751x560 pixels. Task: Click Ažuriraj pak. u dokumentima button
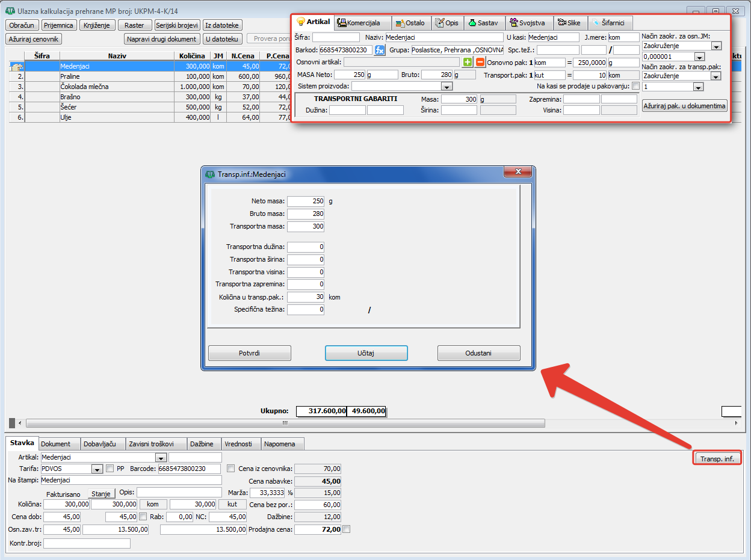pyautogui.click(x=685, y=106)
